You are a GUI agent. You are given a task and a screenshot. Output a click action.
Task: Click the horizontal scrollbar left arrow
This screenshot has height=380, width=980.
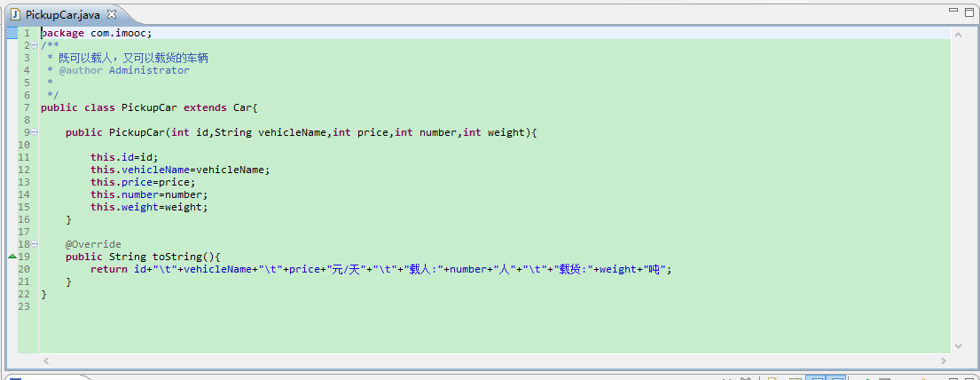tap(45, 360)
